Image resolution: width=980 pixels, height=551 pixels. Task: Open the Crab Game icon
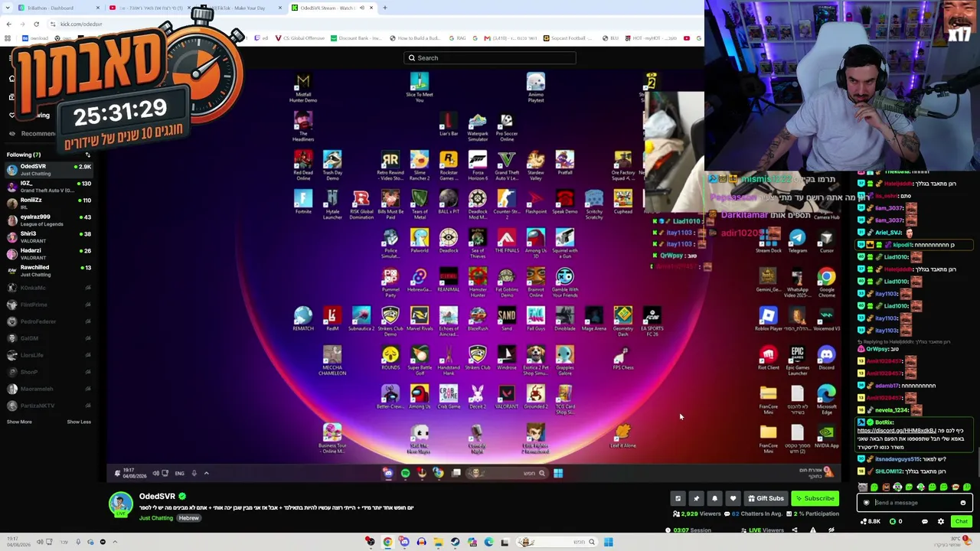click(449, 397)
